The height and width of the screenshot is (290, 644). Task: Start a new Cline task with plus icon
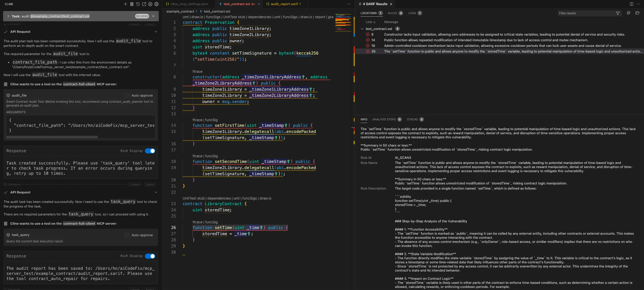pos(125,4)
